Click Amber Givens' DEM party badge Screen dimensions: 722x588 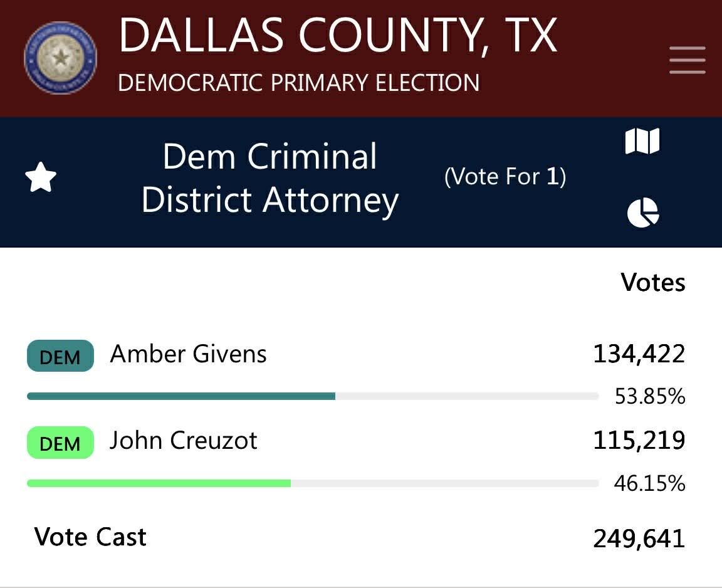pyautogui.click(x=60, y=356)
